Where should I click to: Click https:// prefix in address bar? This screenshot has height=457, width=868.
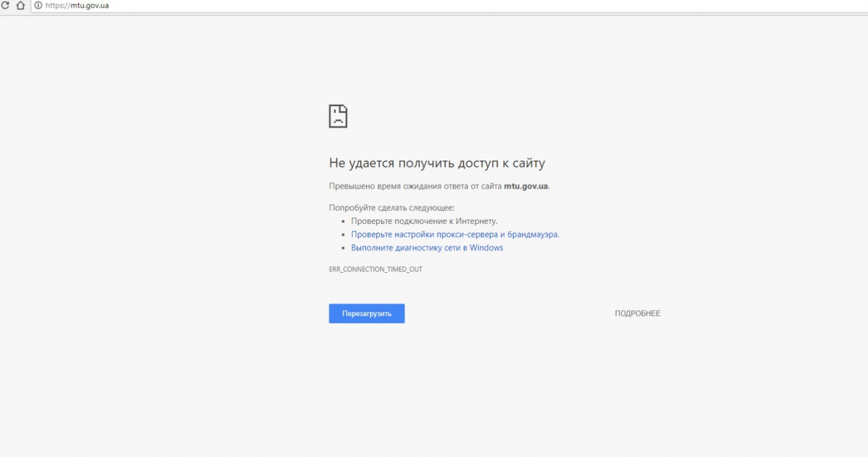click(57, 6)
